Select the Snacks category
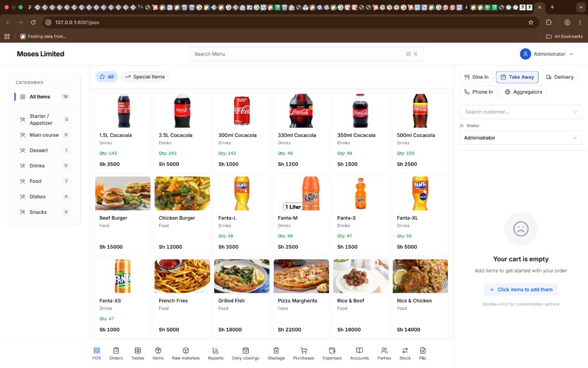Screen dimensions: 588x368 click(x=44, y=212)
